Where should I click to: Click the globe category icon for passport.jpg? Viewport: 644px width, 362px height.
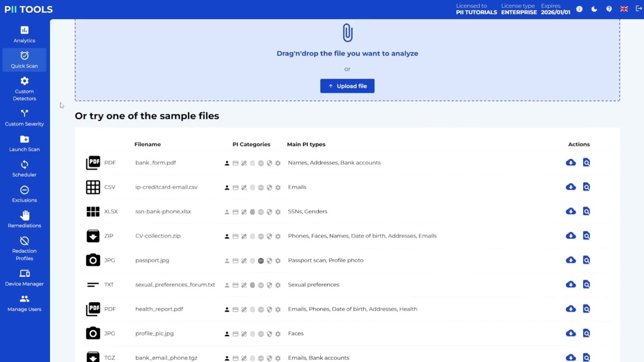coord(261,260)
